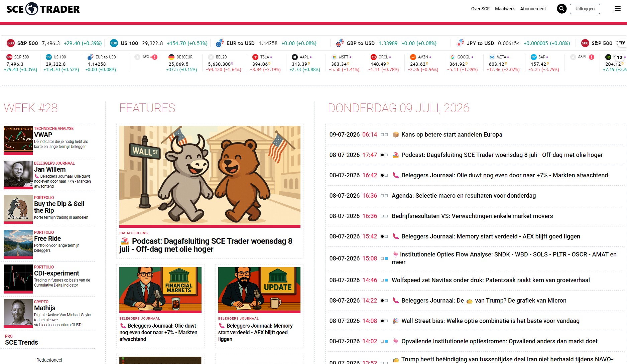Open the Abonnement menu item
This screenshot has height=364, width=627.
533,9
